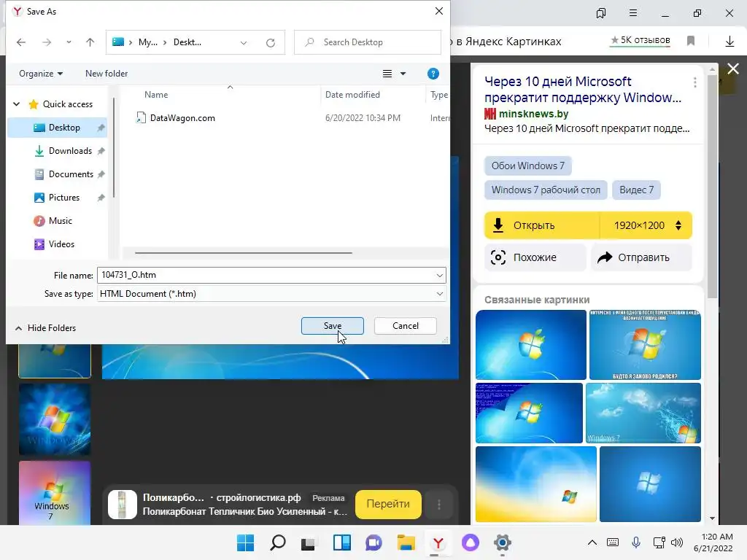Image resolution: width=747 pixels, height=560 pixels.
Task: Click the Forward arrow in Save As dialog
Action: coord(46,42)
